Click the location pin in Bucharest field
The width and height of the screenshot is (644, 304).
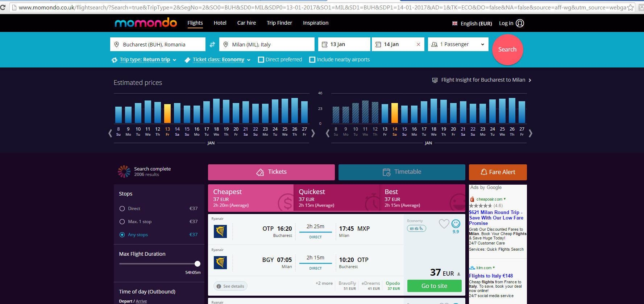[117, 44]
